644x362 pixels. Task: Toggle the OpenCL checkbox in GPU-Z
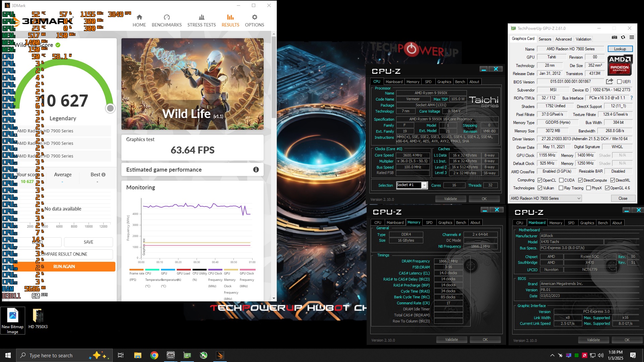[x=540, y=180]
